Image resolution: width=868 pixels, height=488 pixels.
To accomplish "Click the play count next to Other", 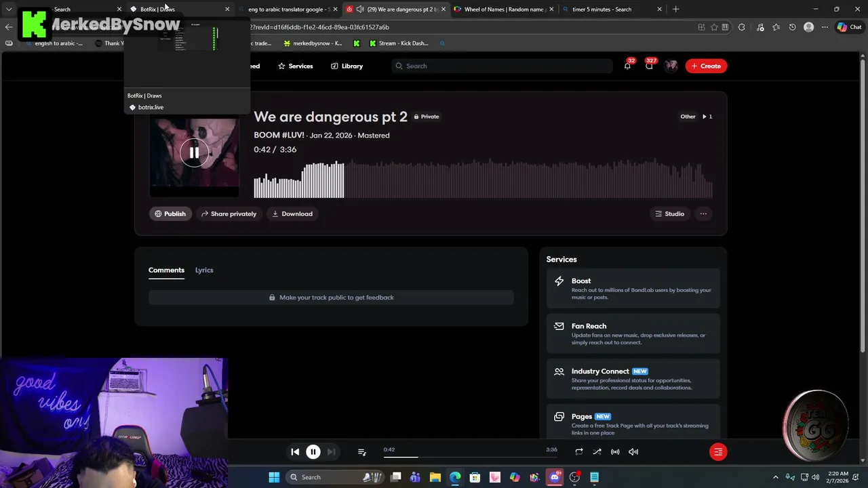I will tap(707, 117).
